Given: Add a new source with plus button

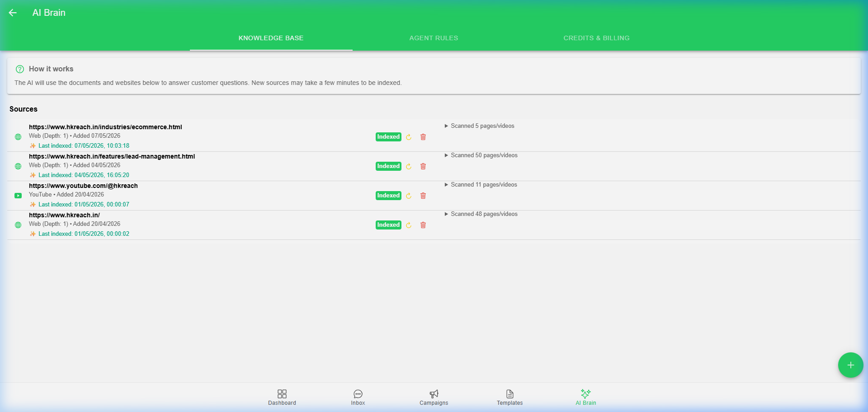Looking at the screenshot, I should [x=850, y=365].
